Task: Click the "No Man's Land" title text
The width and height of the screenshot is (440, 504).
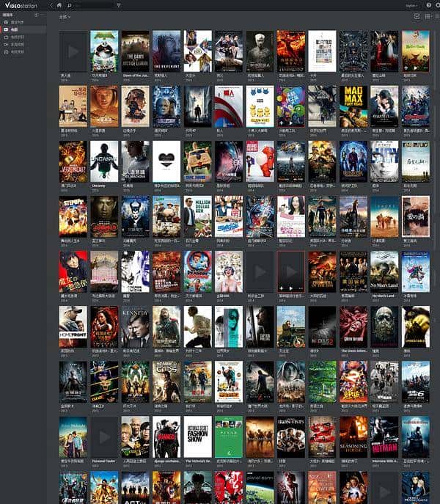Action: pyautogui.click(x=383, y=296)
